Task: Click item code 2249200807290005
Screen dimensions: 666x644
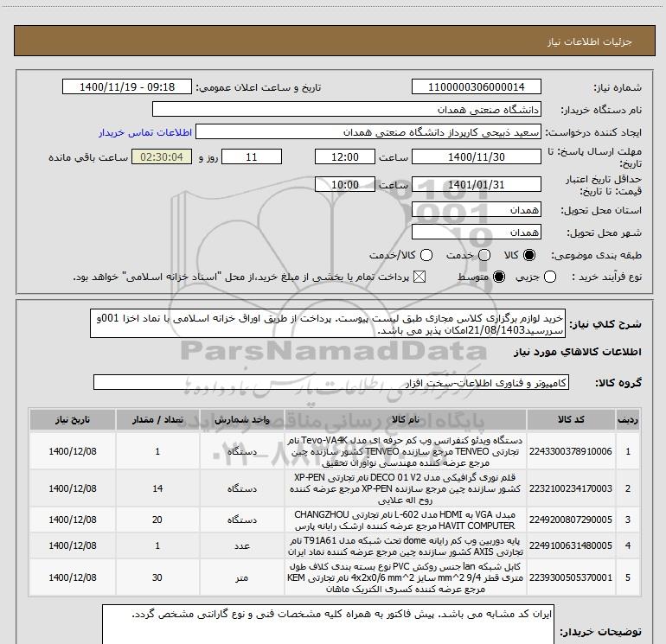Action: (x=571, y=520)
